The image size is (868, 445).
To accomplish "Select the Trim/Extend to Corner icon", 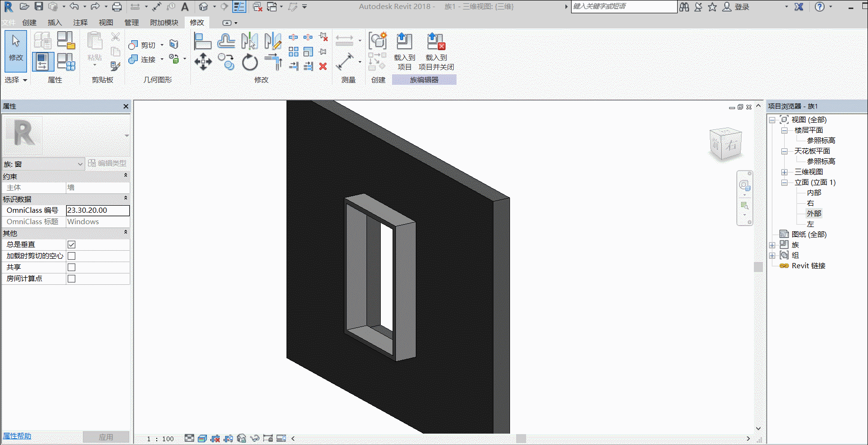I will (273, 62).
